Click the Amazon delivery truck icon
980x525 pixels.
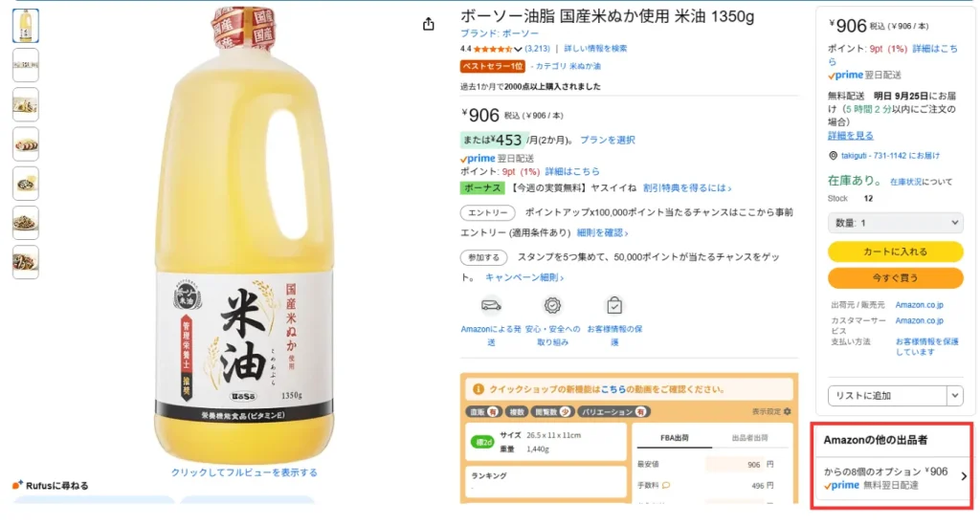coord(491,305)
